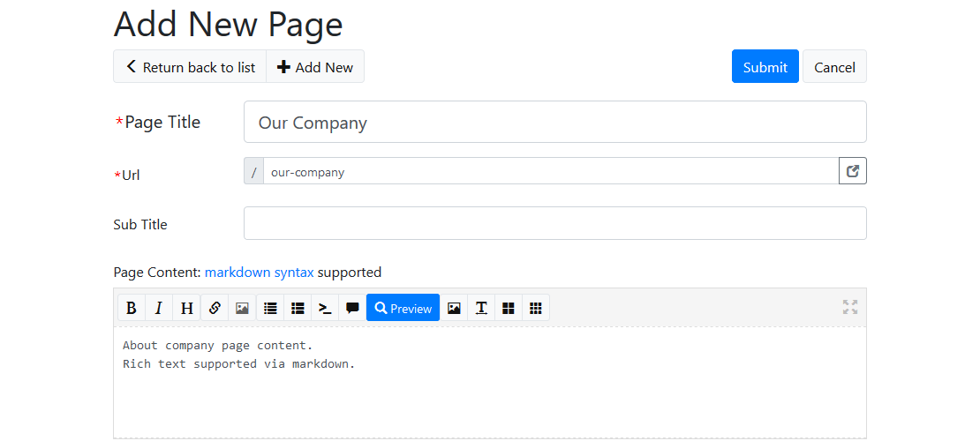This screenshot has width=980, height=441.
Task: Toggle fullscreen editor with expand arrows icon
Action: point(850,307)
